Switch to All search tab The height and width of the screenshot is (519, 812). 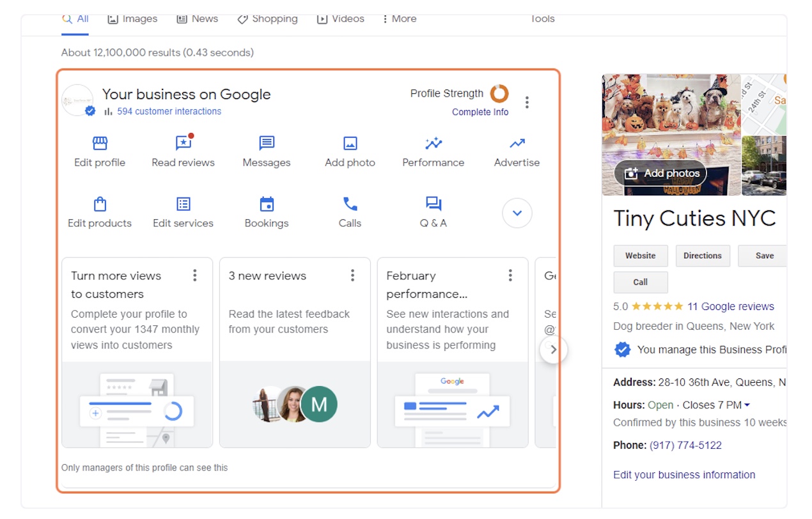click(75, 19)
